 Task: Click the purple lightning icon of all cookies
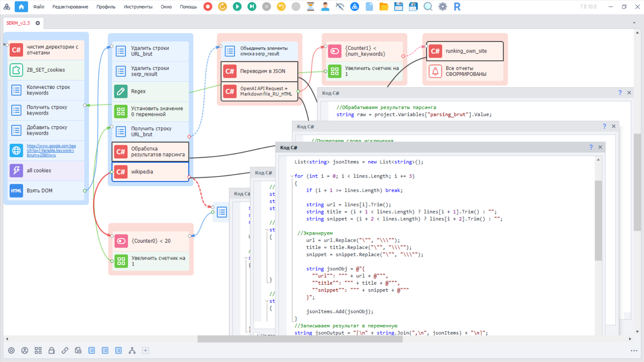point(16,171)
